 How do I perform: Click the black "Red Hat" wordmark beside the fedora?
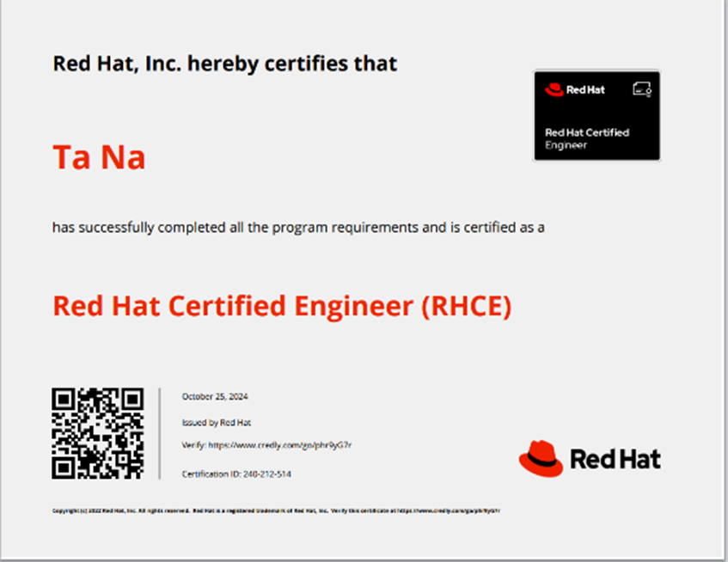(x=615, y=459)
